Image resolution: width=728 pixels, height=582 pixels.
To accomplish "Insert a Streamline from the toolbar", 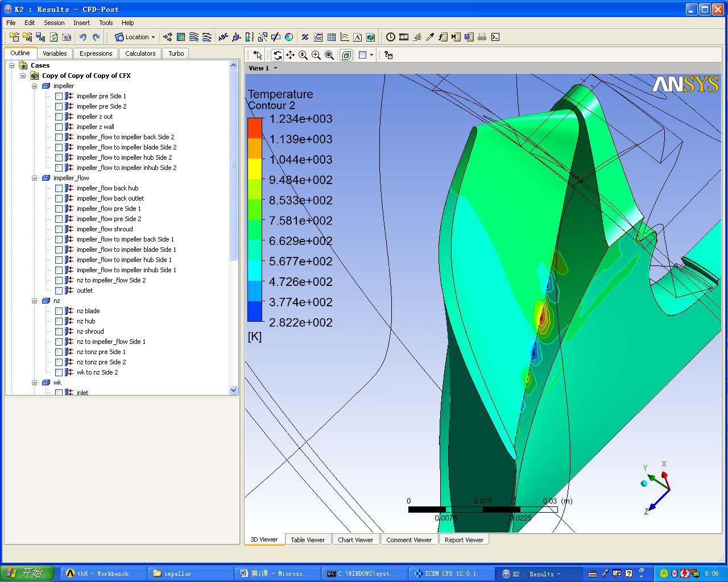I will point(194,37).
